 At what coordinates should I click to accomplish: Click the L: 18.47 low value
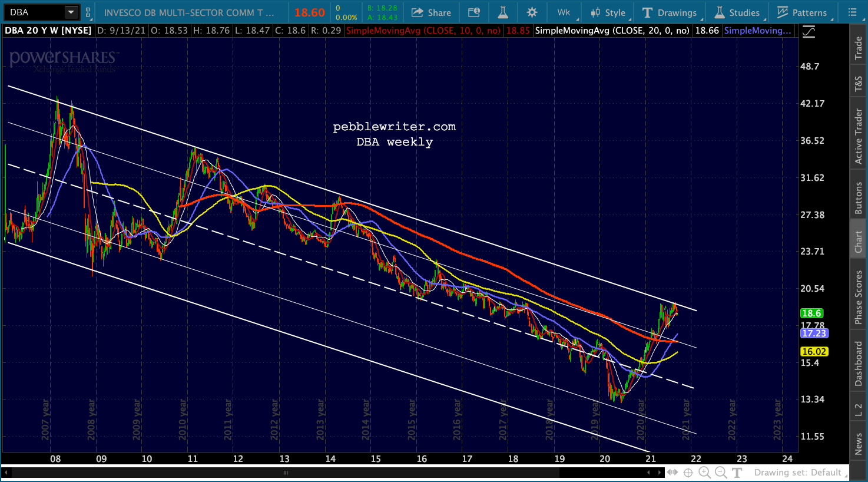[252, 30]
